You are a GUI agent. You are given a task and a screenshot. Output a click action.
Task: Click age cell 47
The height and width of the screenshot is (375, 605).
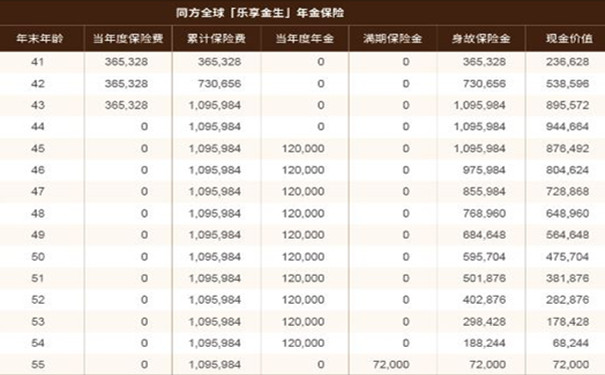point(37,191)
